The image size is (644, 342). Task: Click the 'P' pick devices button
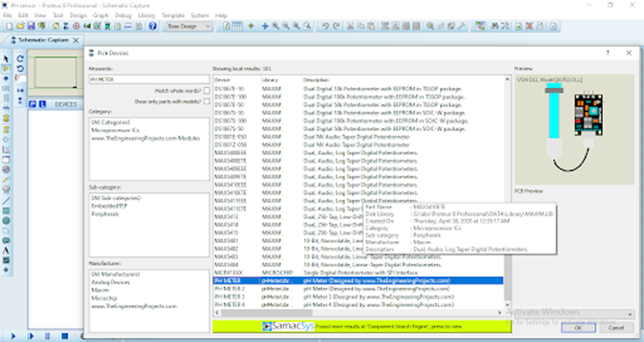pyautogui.click(x=33, y=104)
